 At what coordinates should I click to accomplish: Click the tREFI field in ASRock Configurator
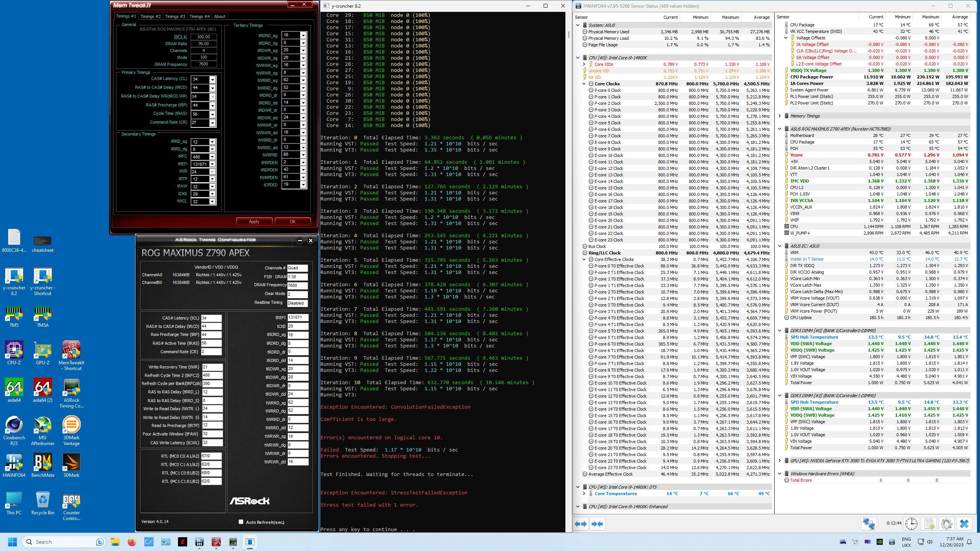297,318
